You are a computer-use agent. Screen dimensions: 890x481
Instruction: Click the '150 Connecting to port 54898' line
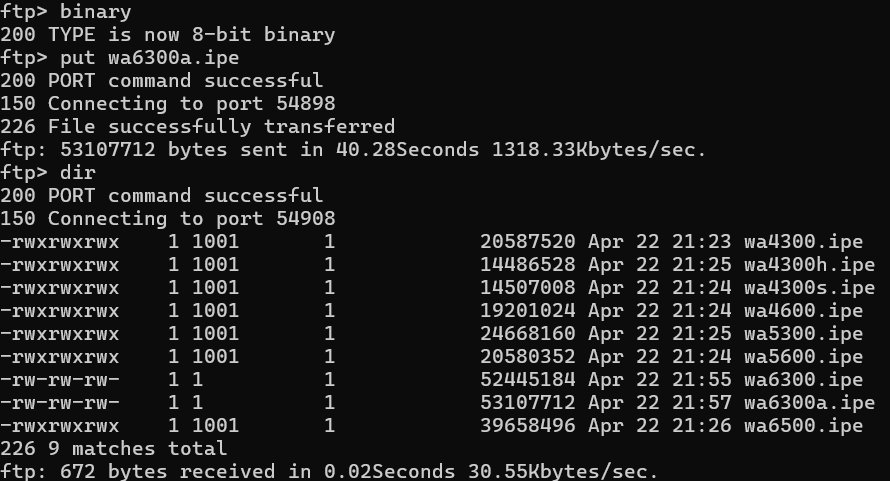pyautogui.click(x=167, y=103)
